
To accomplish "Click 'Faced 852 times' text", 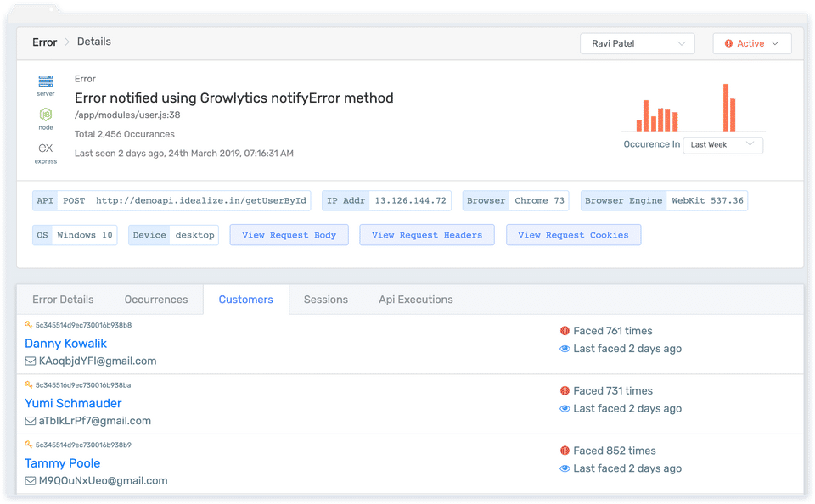I will point(615,451).
